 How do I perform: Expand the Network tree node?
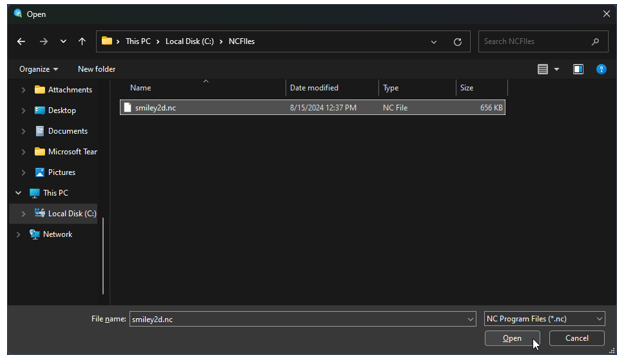coord(18,235)
